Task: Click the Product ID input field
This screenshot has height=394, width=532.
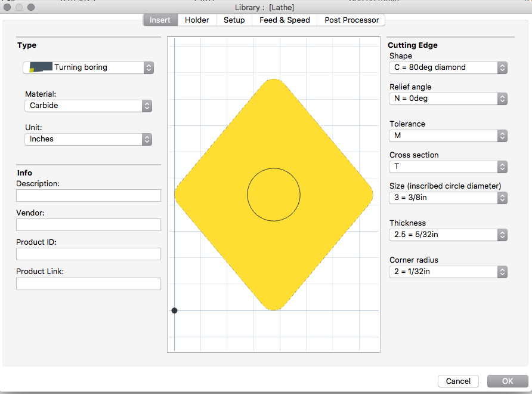Action: (x=88, y=254)
